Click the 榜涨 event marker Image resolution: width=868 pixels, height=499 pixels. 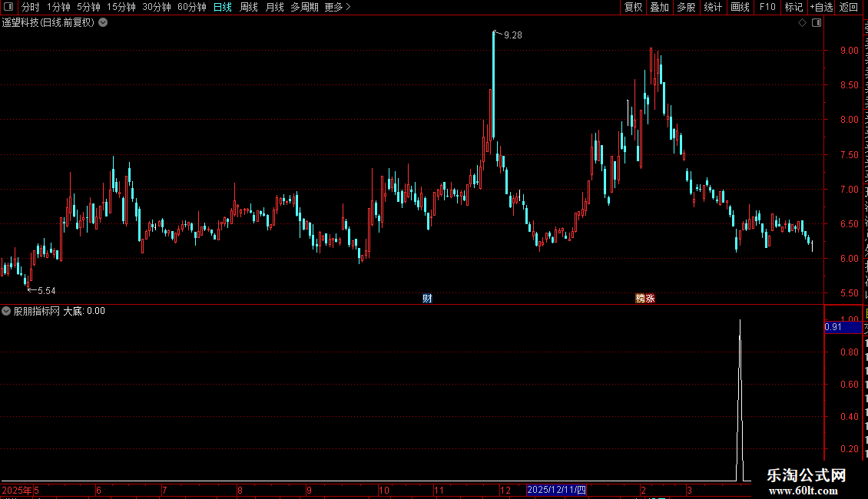pos(645,299)
